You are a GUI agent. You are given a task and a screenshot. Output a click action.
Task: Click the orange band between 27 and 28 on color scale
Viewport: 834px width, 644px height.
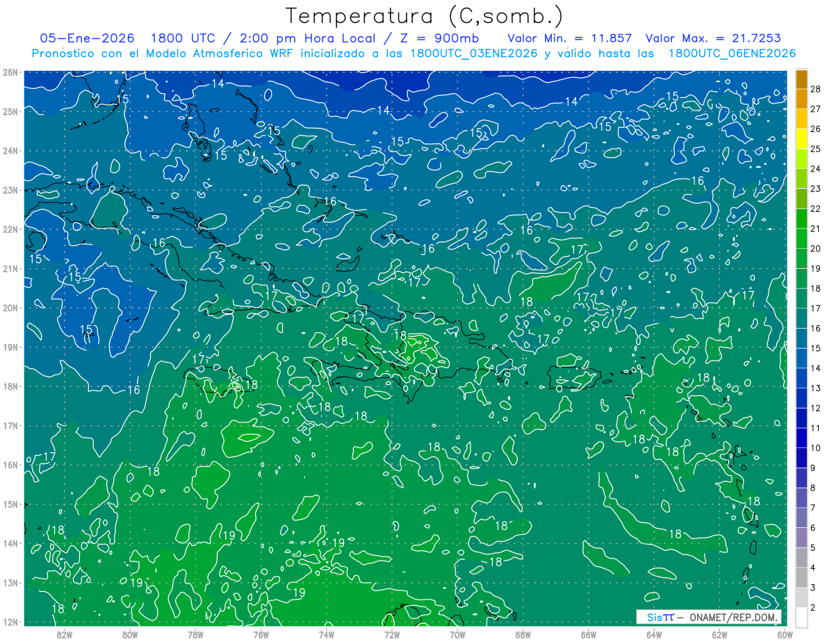point(801,99)
